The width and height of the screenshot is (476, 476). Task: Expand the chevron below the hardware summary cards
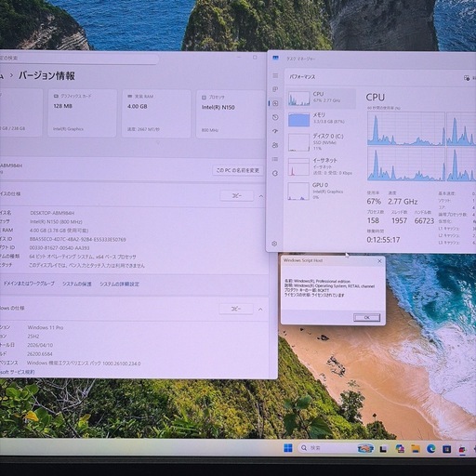(158, 143)
